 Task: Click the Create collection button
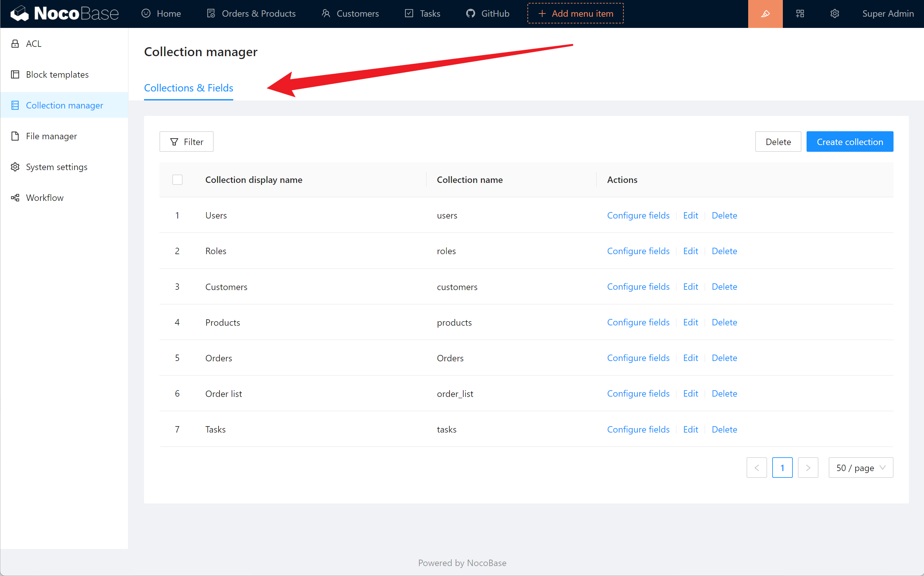coord(849,142)
